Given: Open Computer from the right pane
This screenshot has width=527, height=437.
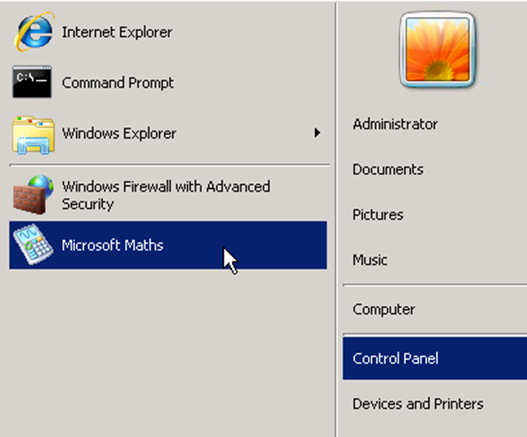Looking at the screenshot, I should click(x=384, y=310).
